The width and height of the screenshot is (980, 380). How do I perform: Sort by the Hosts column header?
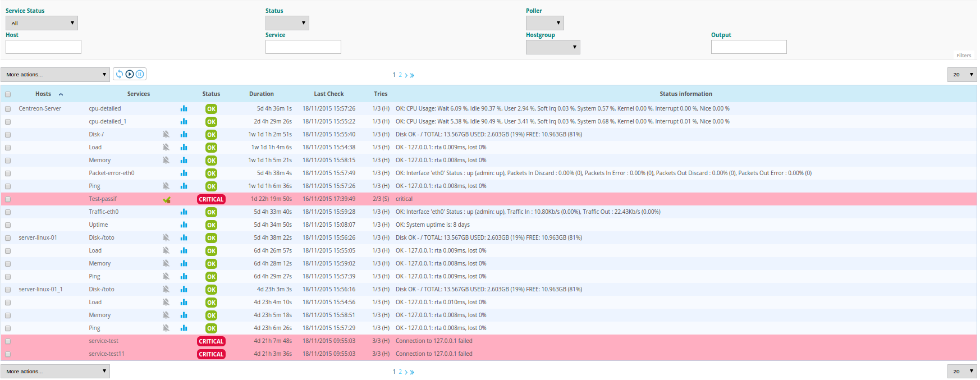point(43,94)
